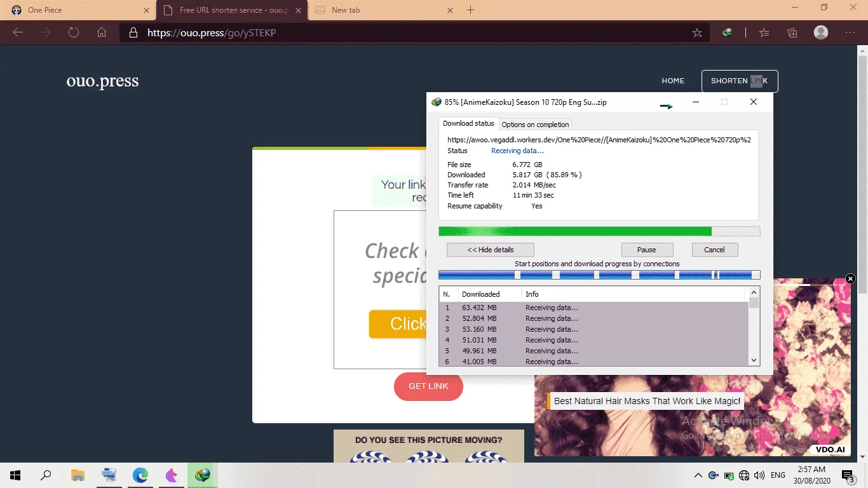Go back to the previous page
868x488 pixels.
(18, 33)
